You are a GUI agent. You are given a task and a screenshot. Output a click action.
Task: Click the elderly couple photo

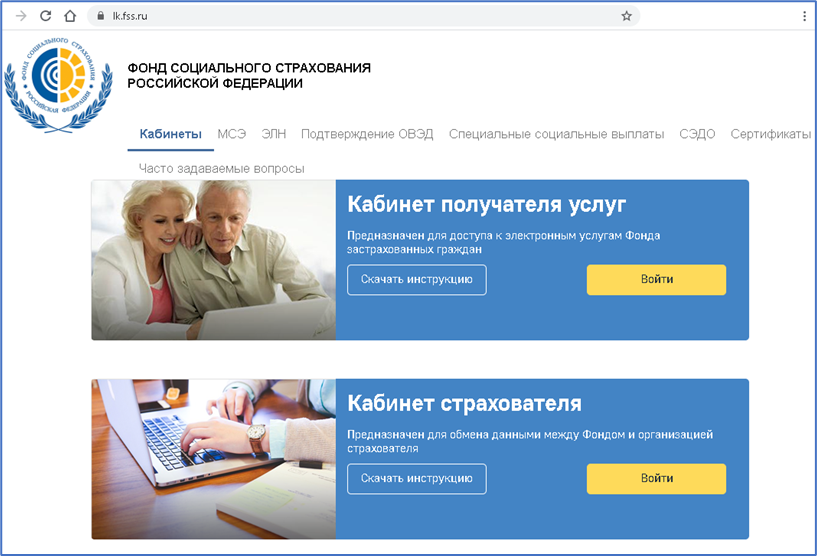pyautogui.click(x=214, y=260)
